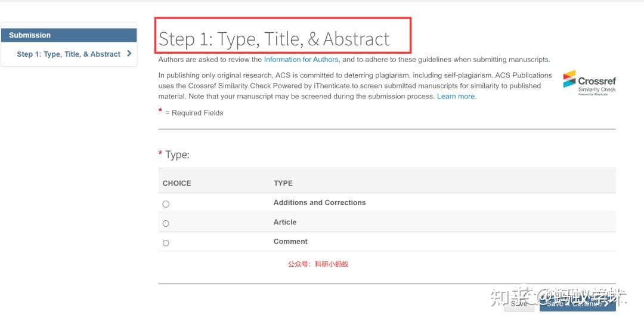Click the Comment type label text
The image size is (644, 324).
tap(290, 242)
